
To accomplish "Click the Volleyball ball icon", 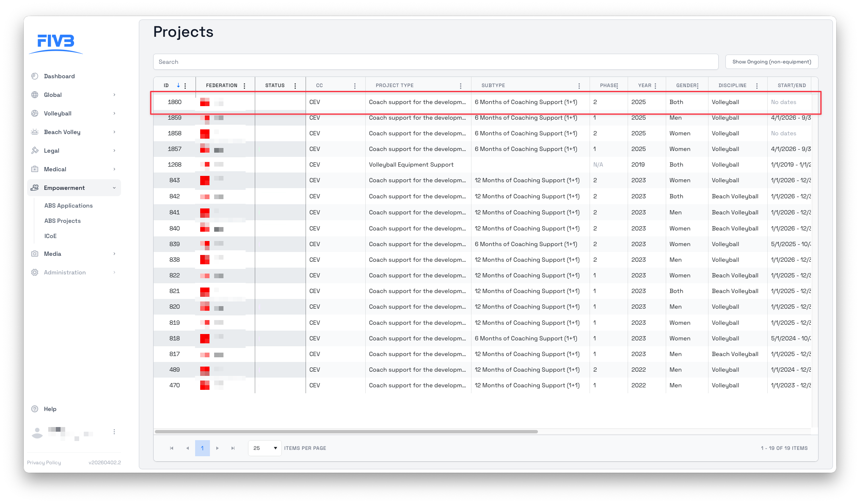I will pos(35,113).
